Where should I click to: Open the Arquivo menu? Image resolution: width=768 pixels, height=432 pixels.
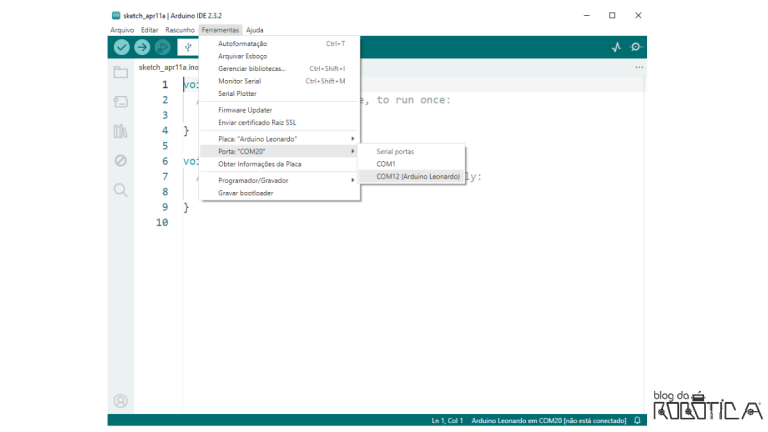click(x=122, y=30)
